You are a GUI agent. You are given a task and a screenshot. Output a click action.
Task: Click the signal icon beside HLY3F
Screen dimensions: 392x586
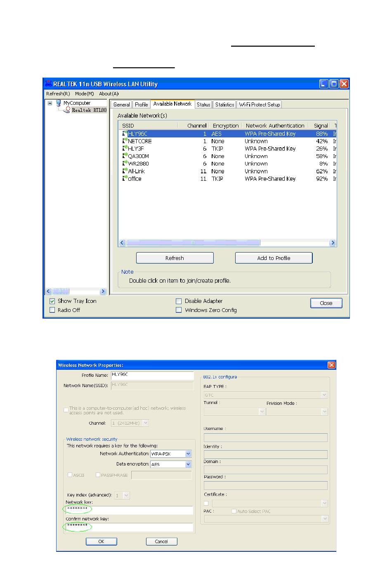[x=125, y=148]
